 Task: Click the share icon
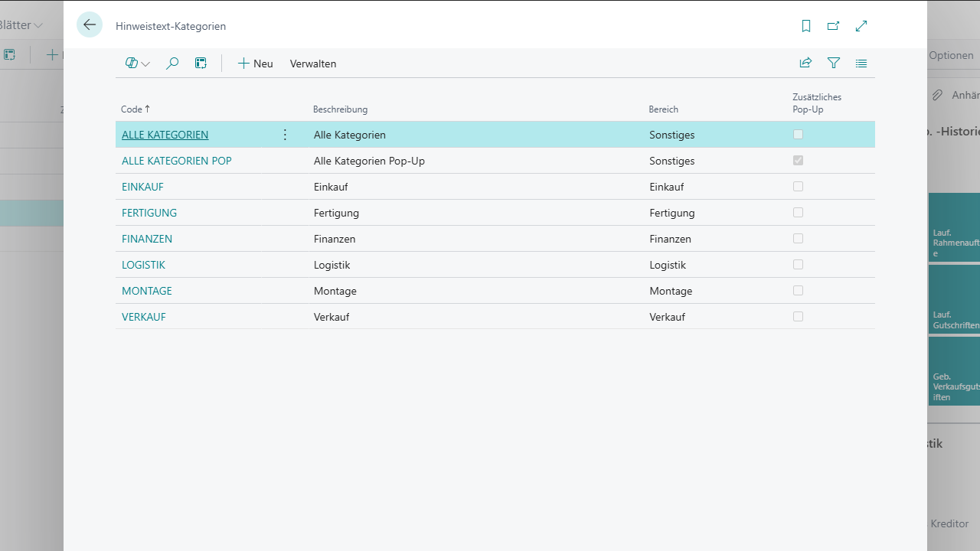tap(805, 64)
